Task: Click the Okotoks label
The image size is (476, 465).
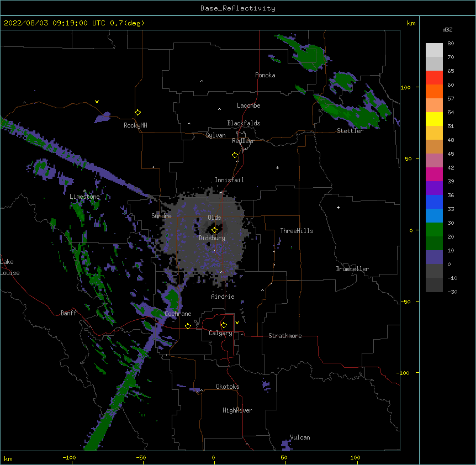Action: pos(228,387)
